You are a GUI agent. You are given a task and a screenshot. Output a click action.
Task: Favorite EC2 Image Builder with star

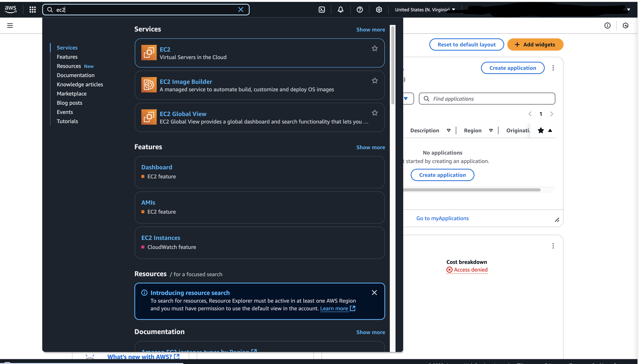[x=374, y=81]
